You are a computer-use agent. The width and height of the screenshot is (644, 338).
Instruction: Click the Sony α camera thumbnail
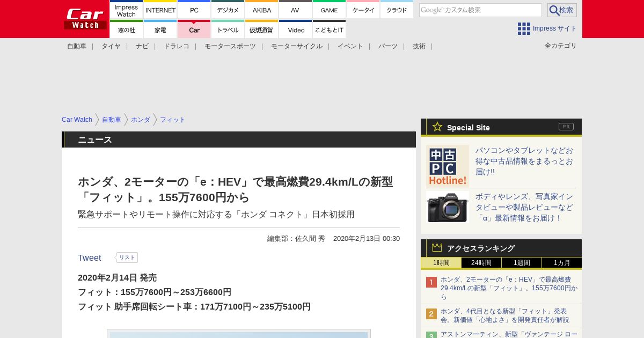coord(448,207)
